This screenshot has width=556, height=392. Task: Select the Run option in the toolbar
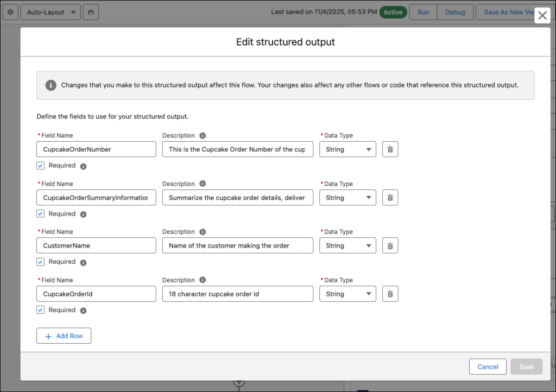point(422,11)
